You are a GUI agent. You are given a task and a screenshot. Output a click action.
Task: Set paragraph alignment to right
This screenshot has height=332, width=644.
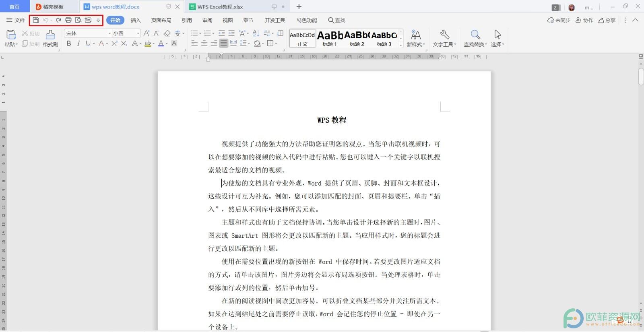(214, 43)
